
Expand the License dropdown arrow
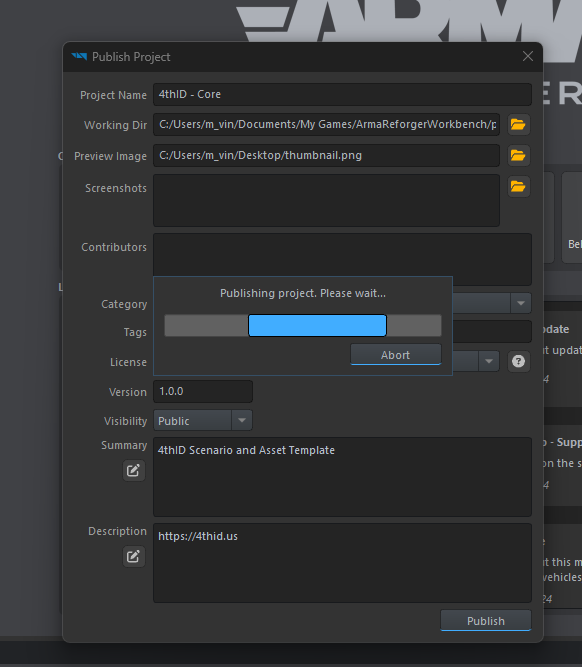(x=489, y=362)
